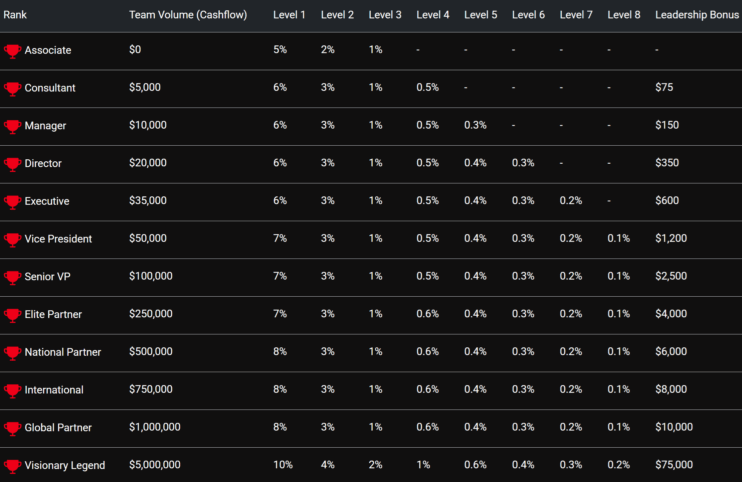This screenshot has height=482, width=742.
Task: Click the trophy icon beside Associate
Action: click(12, 51)
